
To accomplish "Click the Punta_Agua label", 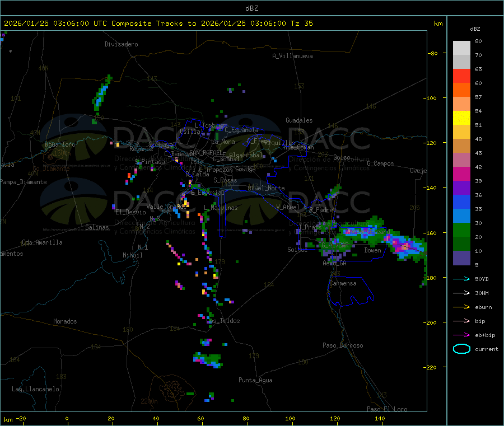I will click(x=255, y=380).
